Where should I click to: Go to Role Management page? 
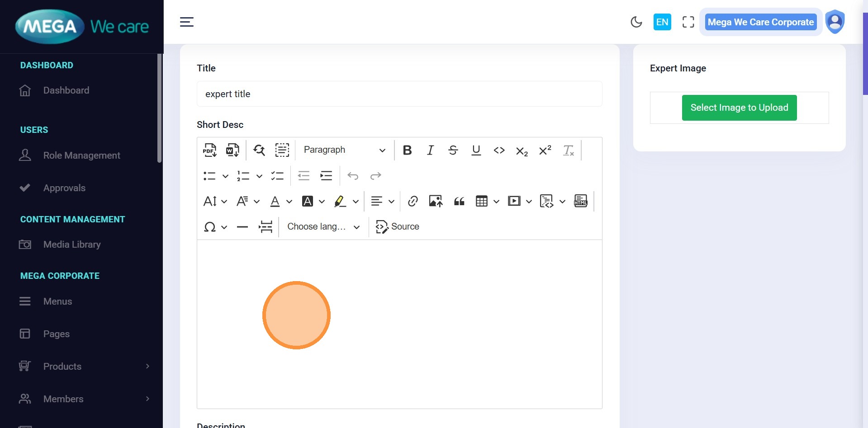point(81,155)
